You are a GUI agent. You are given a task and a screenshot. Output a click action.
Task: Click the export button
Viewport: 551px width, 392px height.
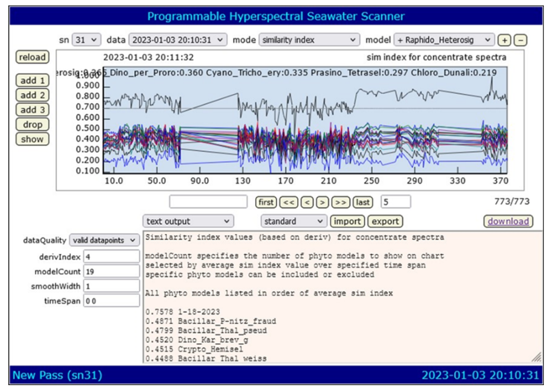coord(385,221)
